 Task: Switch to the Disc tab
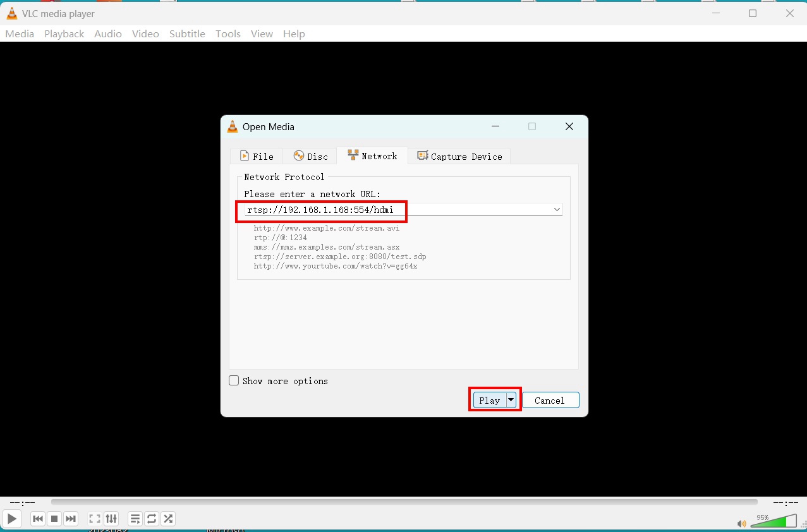coord(310,156)
